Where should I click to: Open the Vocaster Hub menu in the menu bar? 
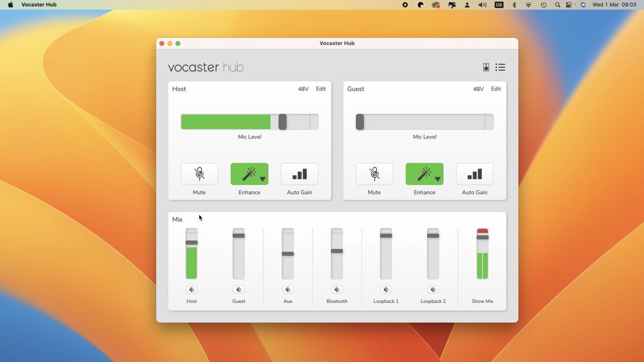[x=38, y=4]
